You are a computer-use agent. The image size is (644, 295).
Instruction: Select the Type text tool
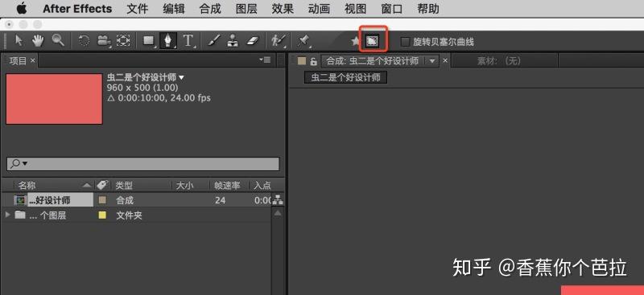[188, 41]
